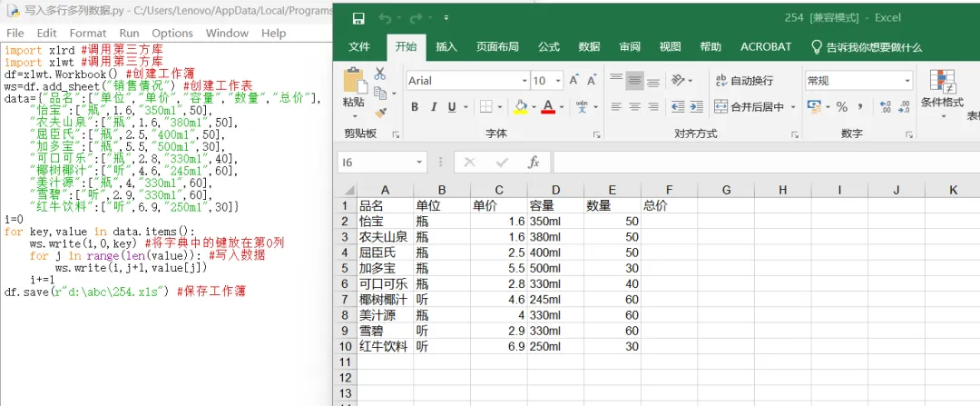
Task: Apply the yellow fill color bucket
Action: [521, 107]
